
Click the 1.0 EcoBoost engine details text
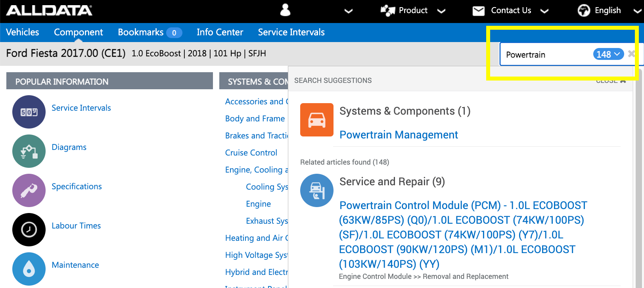[199, 54]
